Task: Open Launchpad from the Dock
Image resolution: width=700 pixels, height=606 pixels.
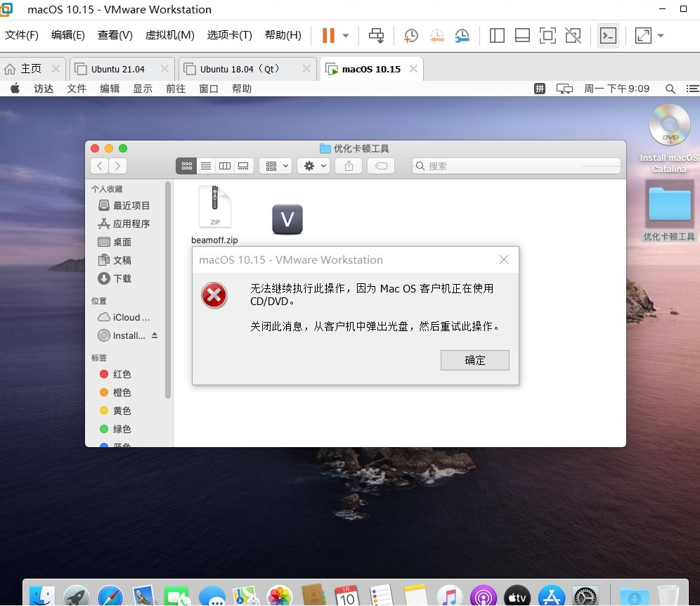Action: [x=77, y=596]
